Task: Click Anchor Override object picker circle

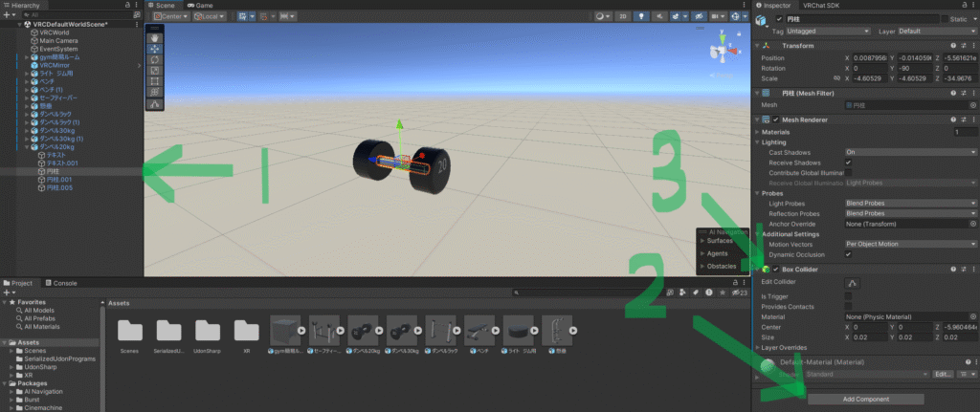Action: tap(973, 224)
